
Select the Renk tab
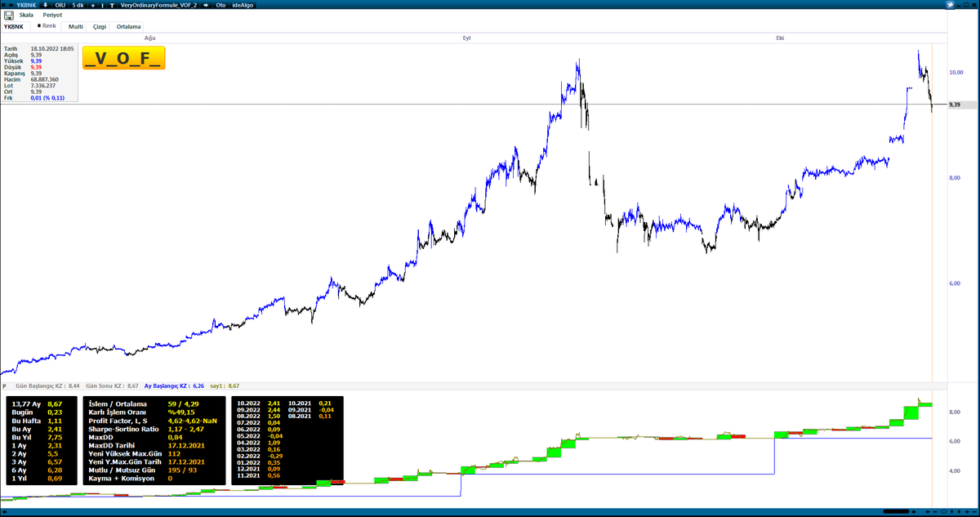pos(47,26)
